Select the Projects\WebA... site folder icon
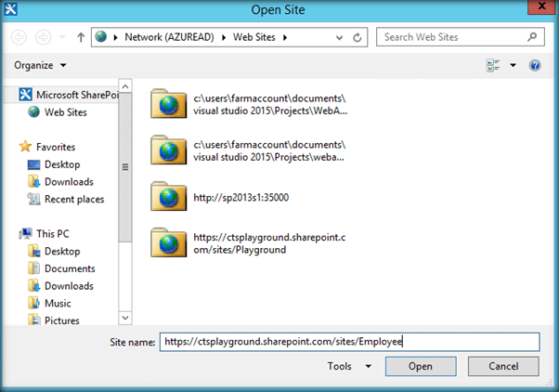Screen dimensions: 559x392 click(168, 104)
